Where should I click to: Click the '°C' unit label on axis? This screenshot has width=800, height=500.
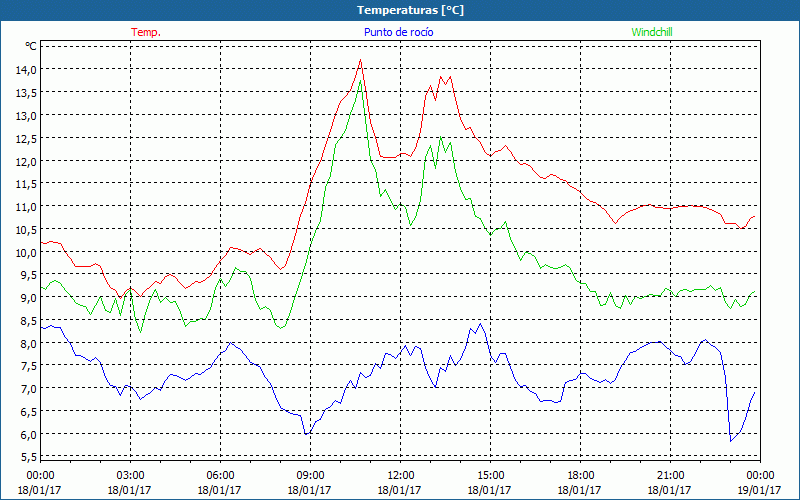pyautogui.click(x=31, y=46)
